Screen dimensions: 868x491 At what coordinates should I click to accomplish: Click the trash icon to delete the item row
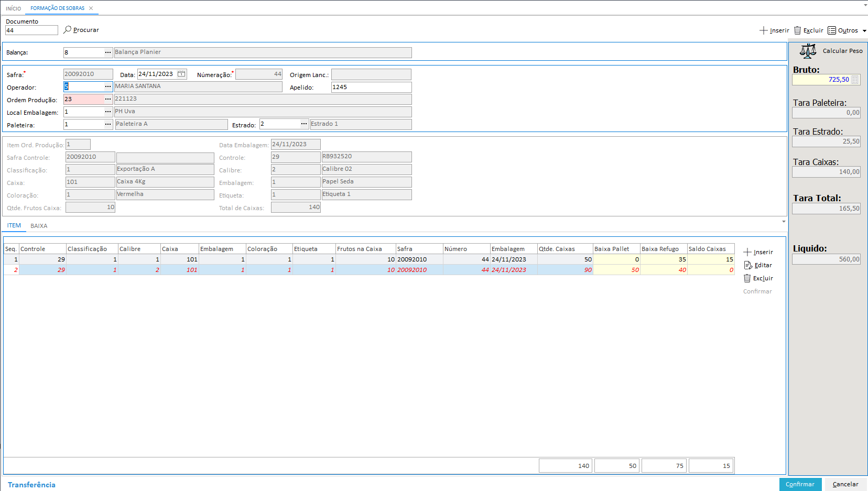click(x=747, y=278)
